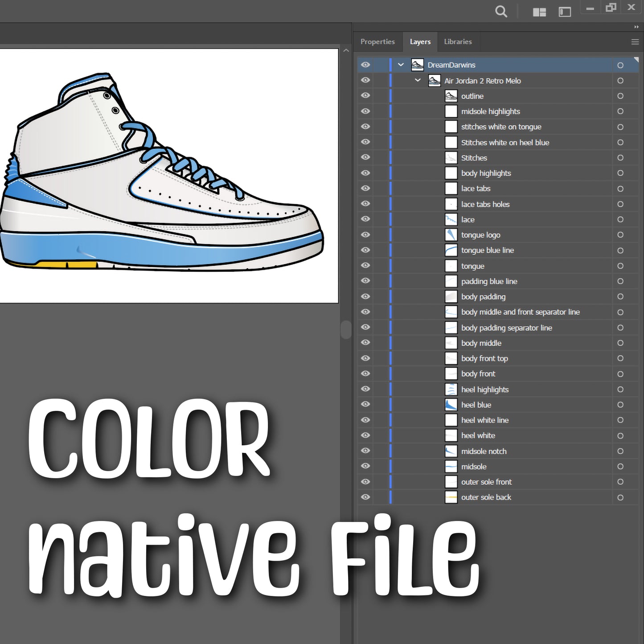644x644 pixels.
Task: Collapse the Air Jordan 2 Retro Melo group
Action: [x=418, y=81]
